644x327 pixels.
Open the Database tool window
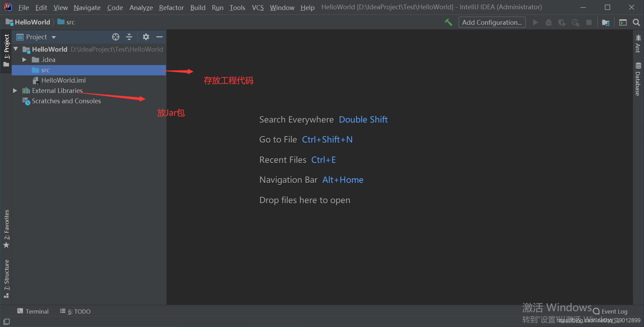(x=638, y=79)
